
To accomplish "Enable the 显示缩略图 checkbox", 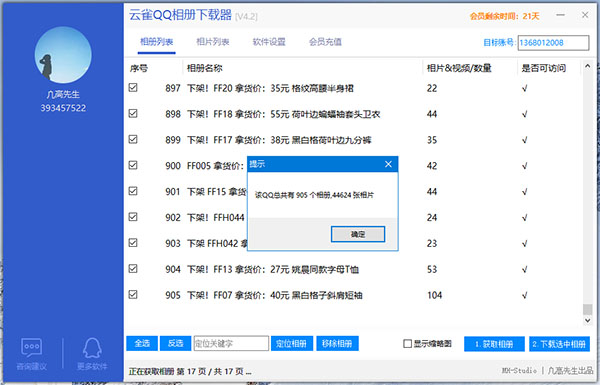I will point(408,344).
